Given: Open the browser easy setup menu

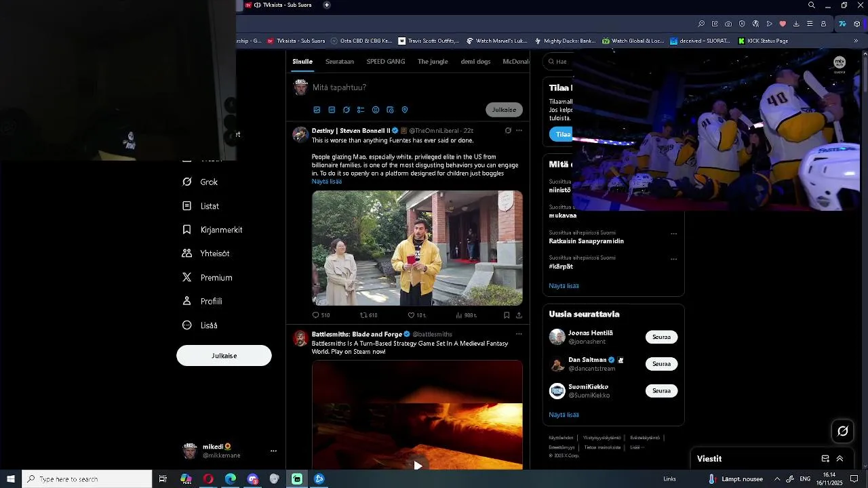Looking at the screenshot, I should (810, 24).
